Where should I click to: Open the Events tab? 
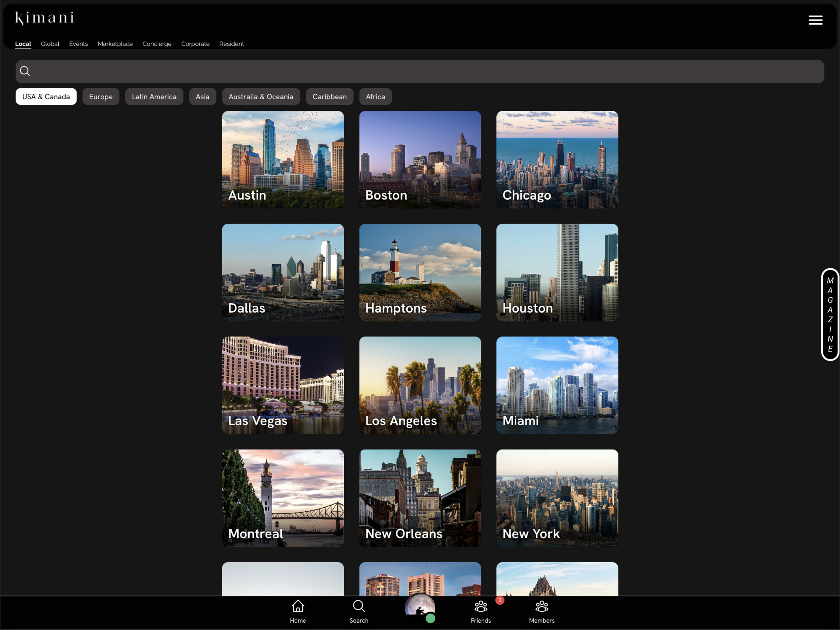click(x=78, y=44)
